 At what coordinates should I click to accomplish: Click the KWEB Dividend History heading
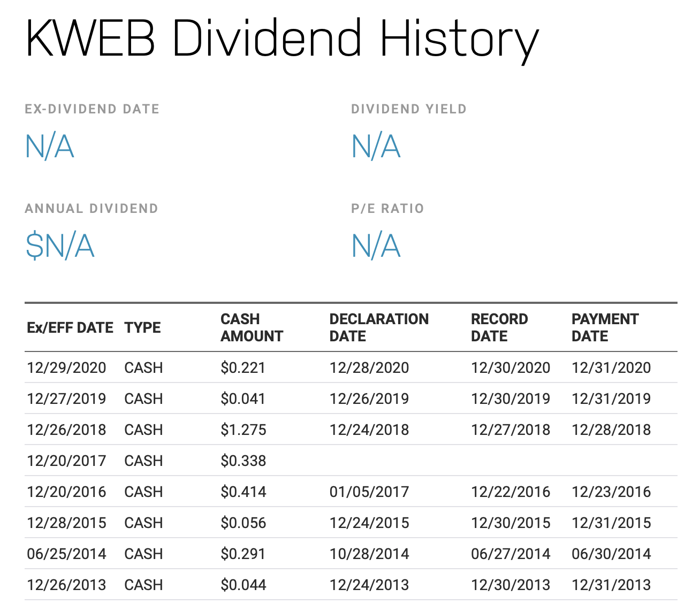click(281, 41)
